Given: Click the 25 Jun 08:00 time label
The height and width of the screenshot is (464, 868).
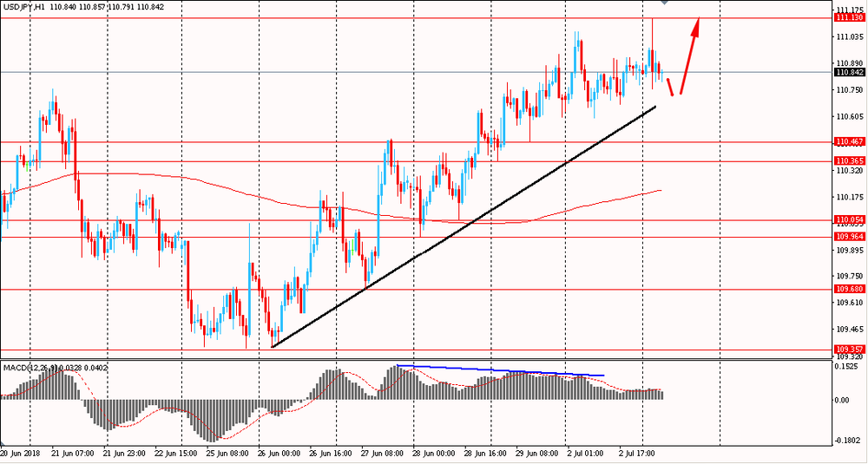Looking at the screenshot, I should [x=227, y=453].
